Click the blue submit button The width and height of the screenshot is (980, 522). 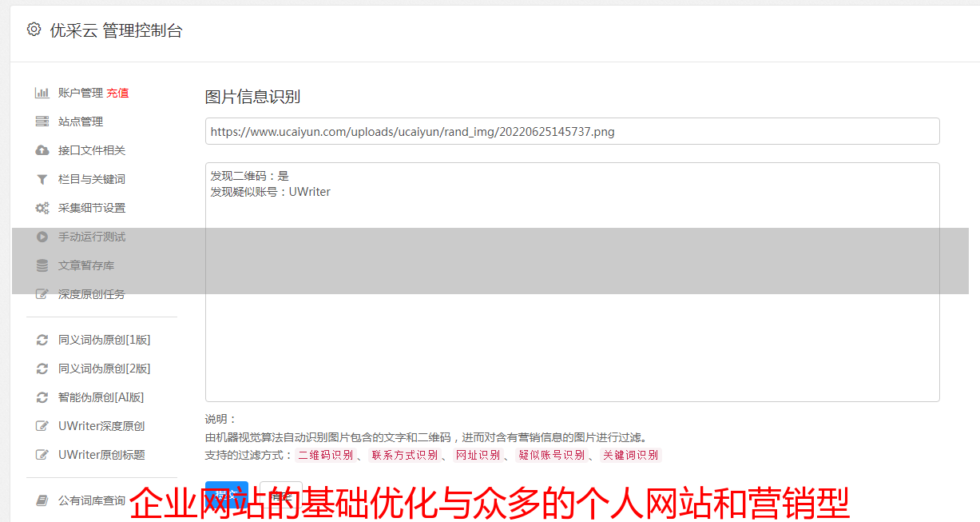point(227,495)
